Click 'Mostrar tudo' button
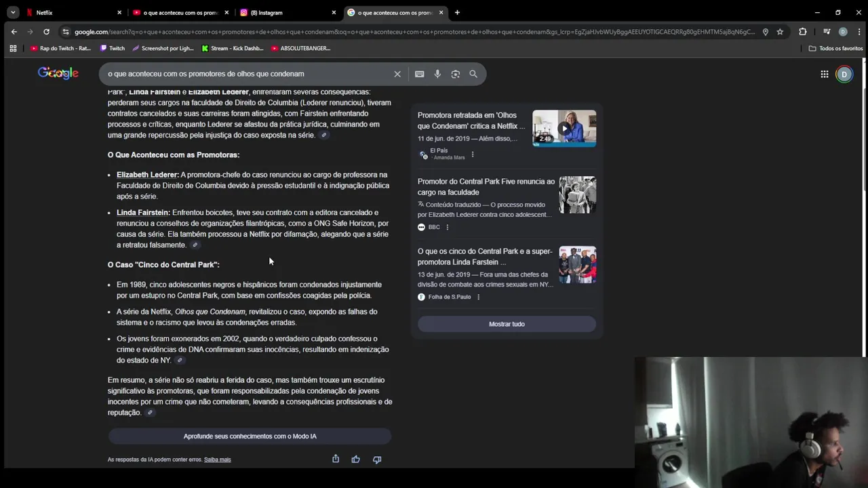Screen dimensions: 868x488 (x=507, y=324)
